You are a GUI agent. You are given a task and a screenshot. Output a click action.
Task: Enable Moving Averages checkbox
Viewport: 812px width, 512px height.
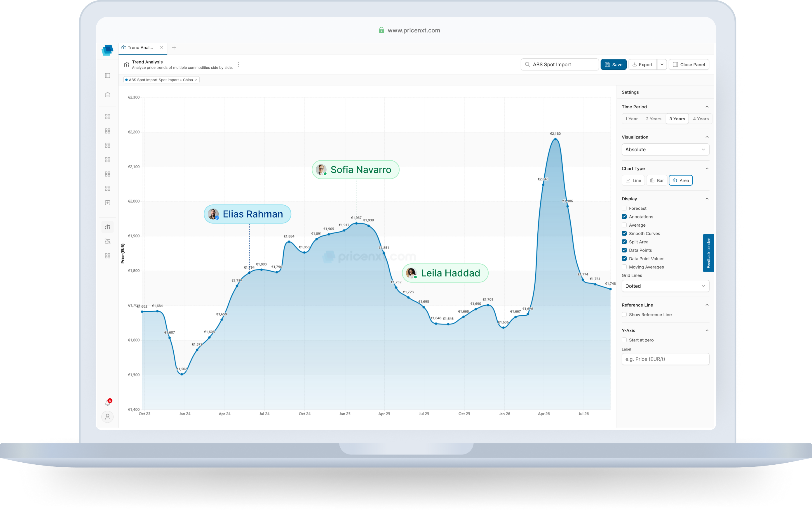(x=624, y=267)
